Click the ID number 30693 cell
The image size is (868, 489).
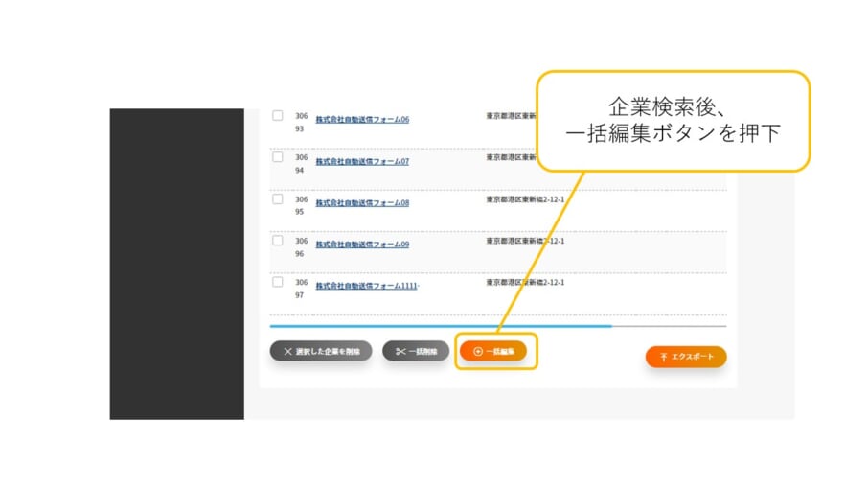301,121
